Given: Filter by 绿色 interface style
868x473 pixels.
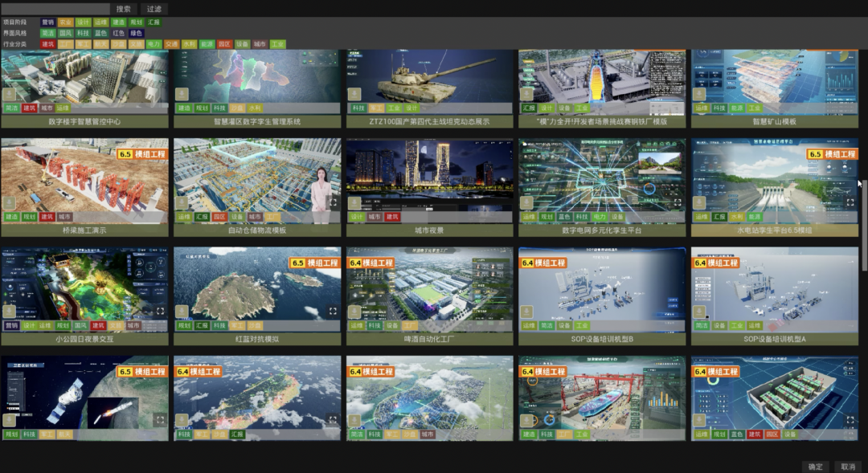Looking at the screenshot, I should pyautogui.click(x=136, y=33).
